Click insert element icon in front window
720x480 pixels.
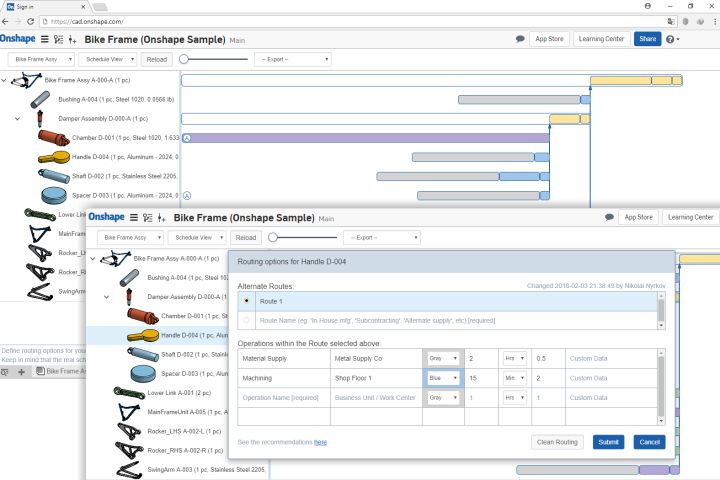pyautogui.click(x=161, y=218)
